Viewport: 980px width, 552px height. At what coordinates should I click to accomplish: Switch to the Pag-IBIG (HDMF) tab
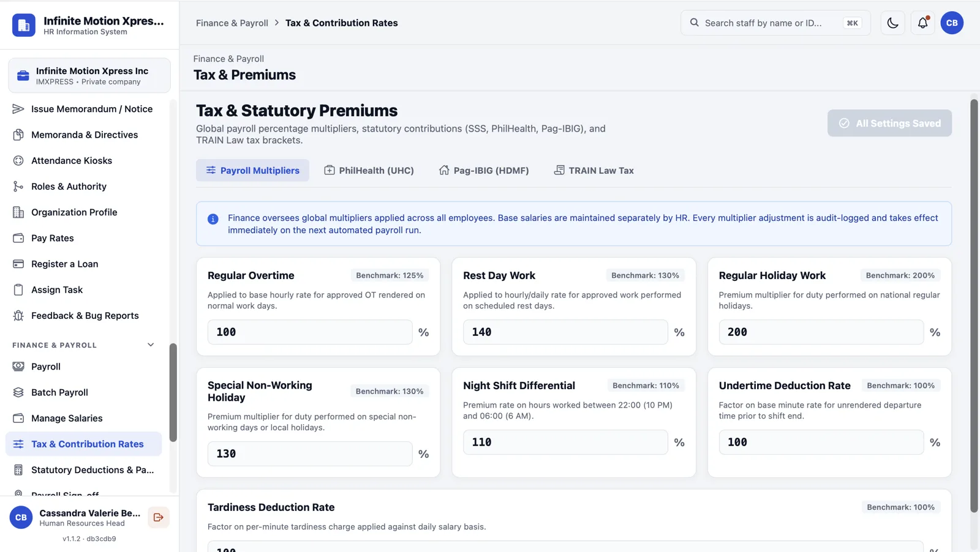pyautogui.click(x=484, y=170)
